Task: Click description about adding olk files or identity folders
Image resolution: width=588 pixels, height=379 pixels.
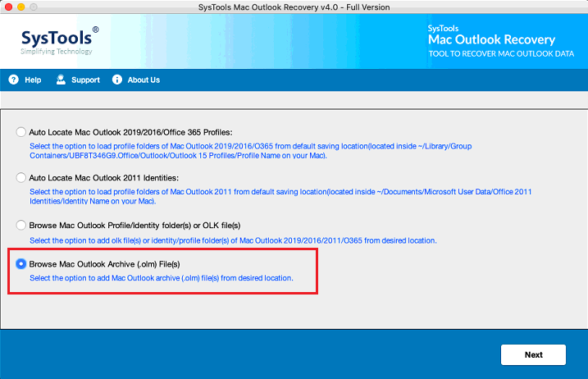Action: [x=233, y=240]
